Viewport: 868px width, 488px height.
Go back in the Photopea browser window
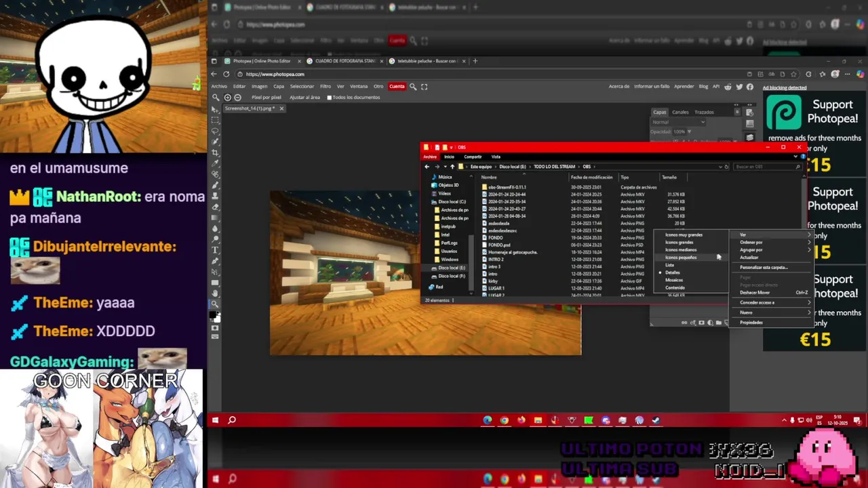click(214, 75)
